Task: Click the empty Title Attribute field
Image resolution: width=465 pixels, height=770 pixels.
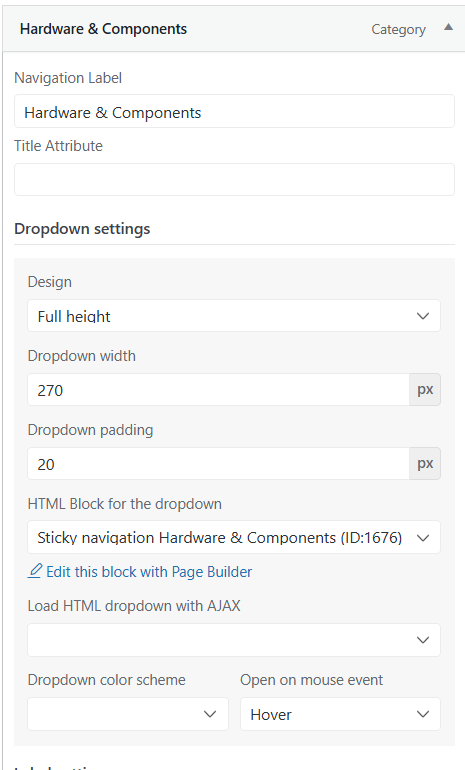Action: coord(234,180)
